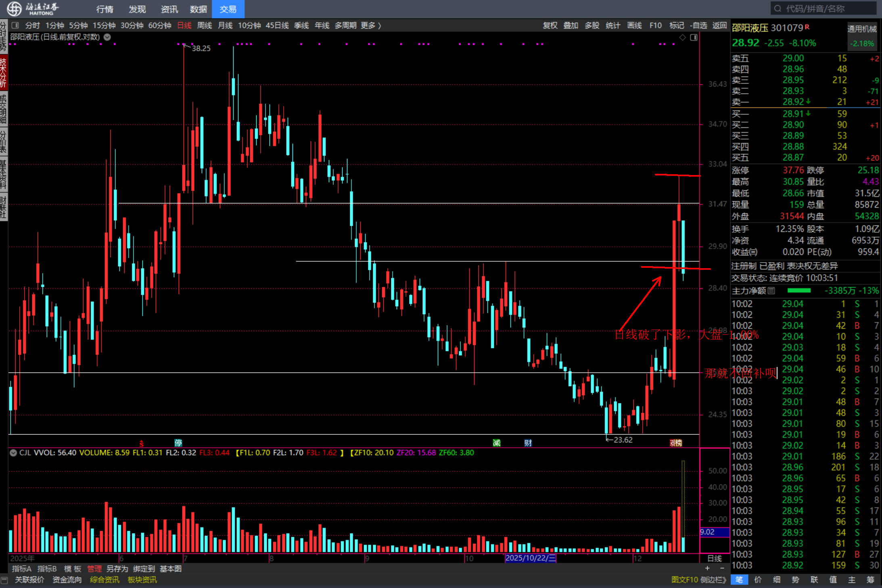Toggle the left panel layout icon

click(15, 25)
